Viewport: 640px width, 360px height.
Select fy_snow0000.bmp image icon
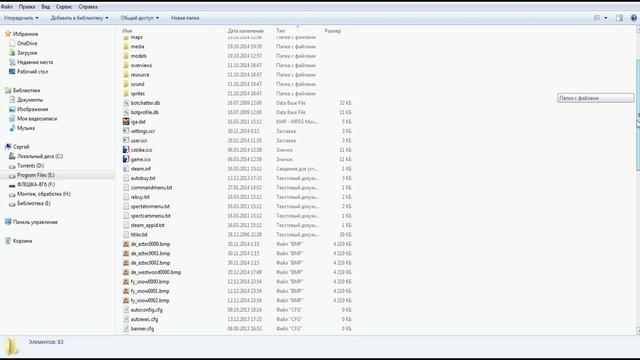pos(126,282)
